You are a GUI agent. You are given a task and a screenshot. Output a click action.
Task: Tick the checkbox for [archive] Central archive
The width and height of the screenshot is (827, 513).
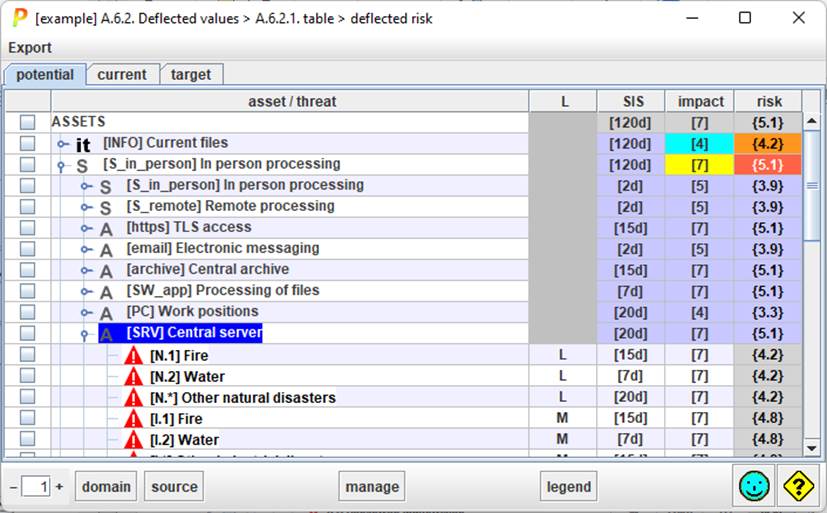click(27, 270)
